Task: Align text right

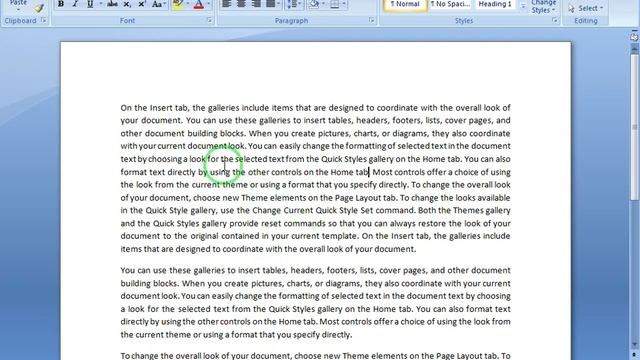Action: (x=256, y=4)
